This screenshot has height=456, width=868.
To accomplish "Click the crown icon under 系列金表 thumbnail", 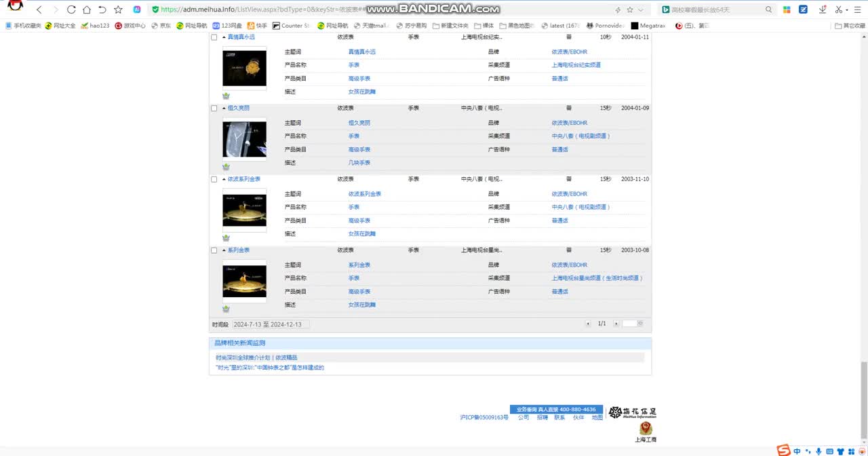I will point(226,309).
